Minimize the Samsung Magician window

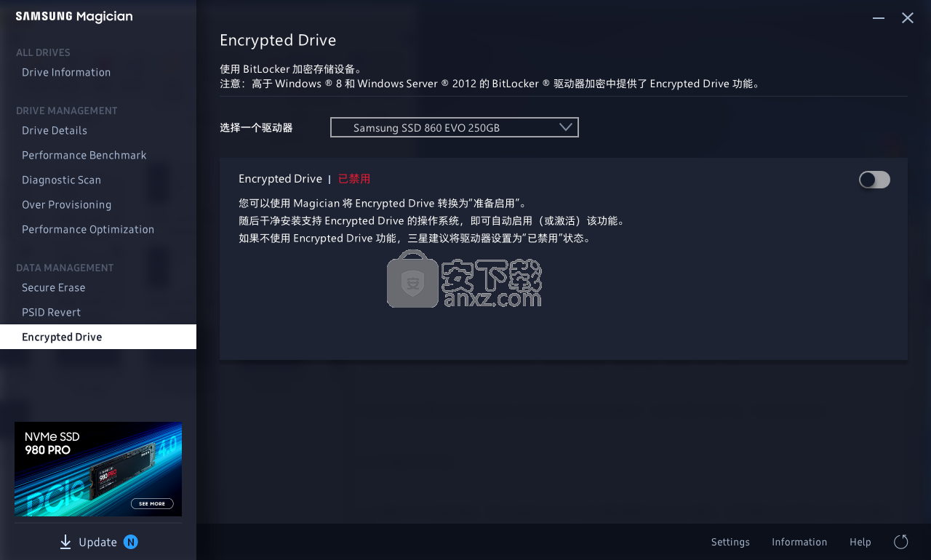pyautogui.click(x=879, y=18)
